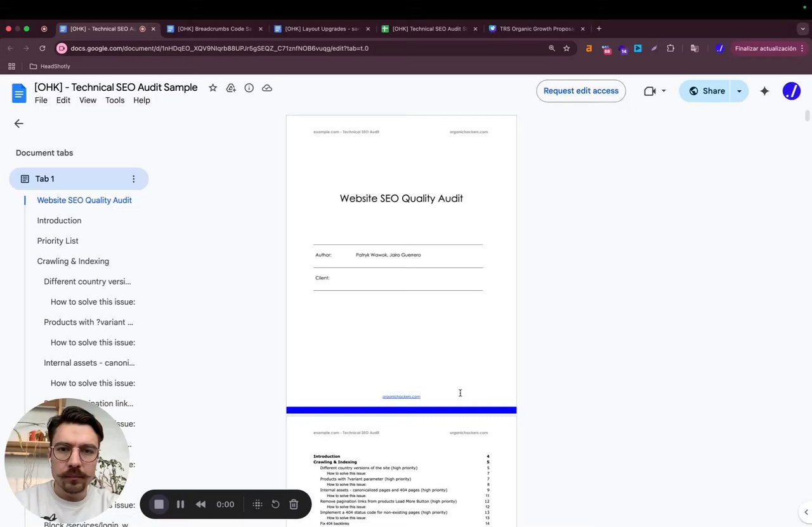Select Website SEO Quality Audit outline heading
The image size is (812, 527).
tap(84, 200)
